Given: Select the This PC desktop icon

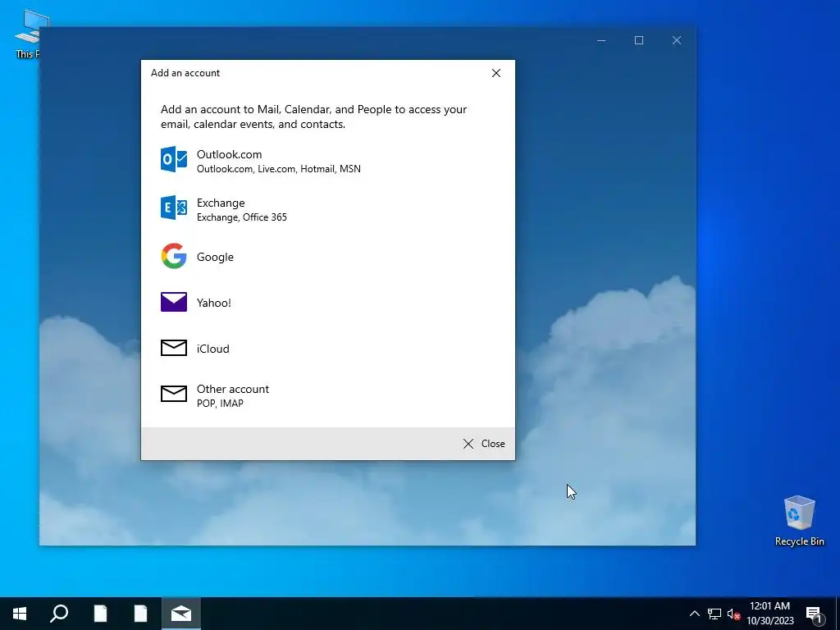Looking at the screenshot, I should click(27, 34).
